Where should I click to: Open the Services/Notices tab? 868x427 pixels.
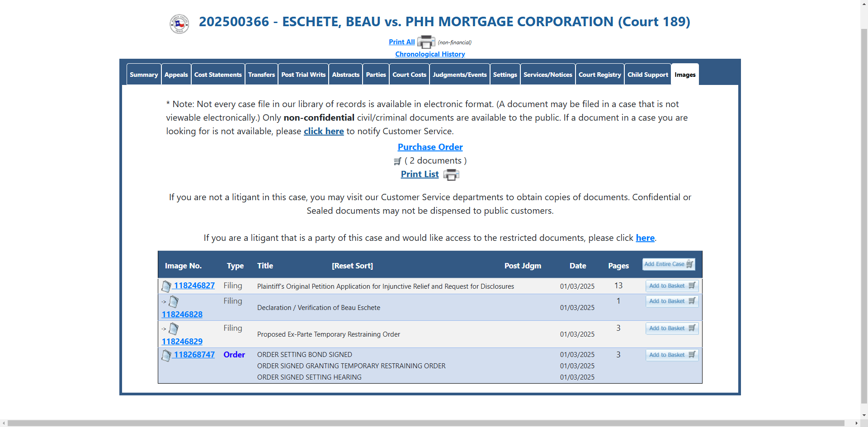548,75
